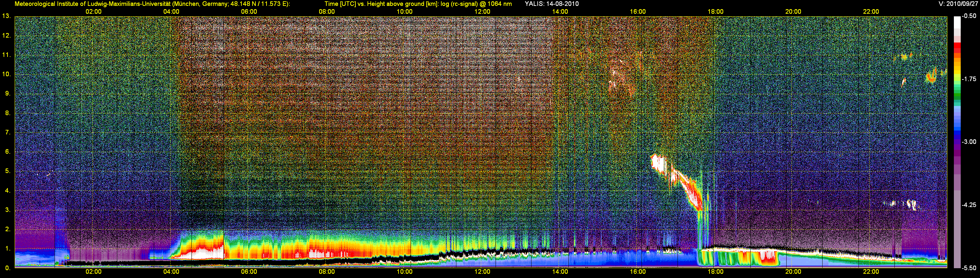Click the -1.75 color scale value
The image size is (980, 278).
pos(969,79)
